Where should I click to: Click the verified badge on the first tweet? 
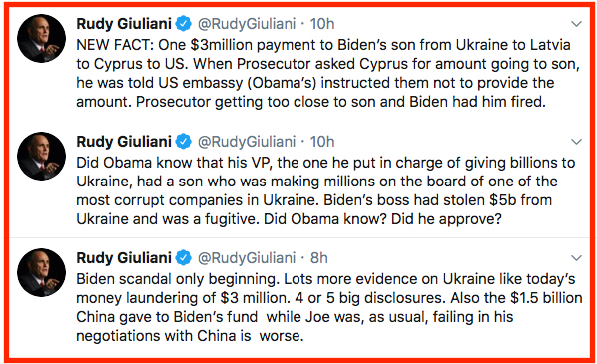pyautogui.click(x=183, y=24)
